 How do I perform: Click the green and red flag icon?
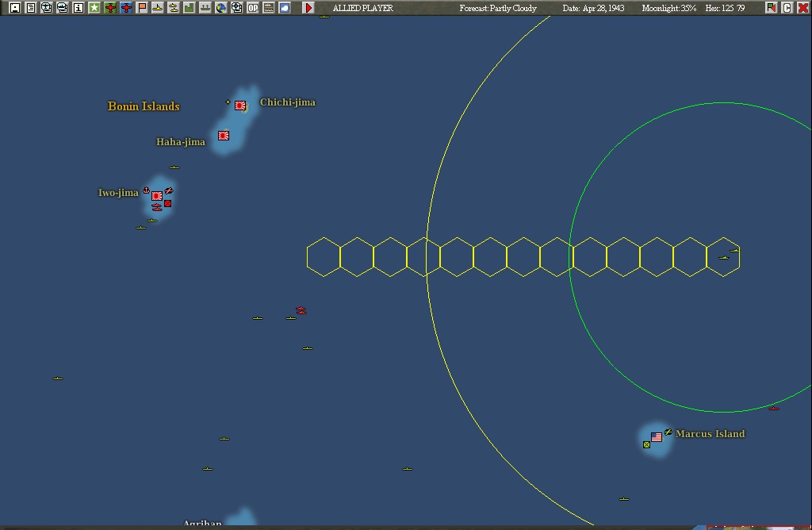click(771, 8)
